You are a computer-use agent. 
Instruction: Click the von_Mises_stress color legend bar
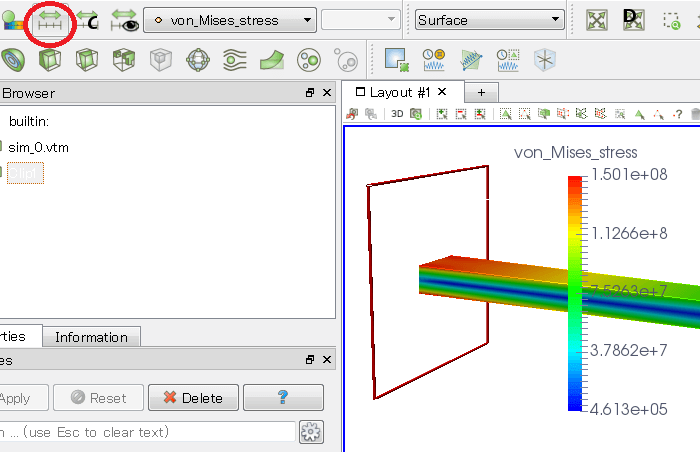click(575, 293)
